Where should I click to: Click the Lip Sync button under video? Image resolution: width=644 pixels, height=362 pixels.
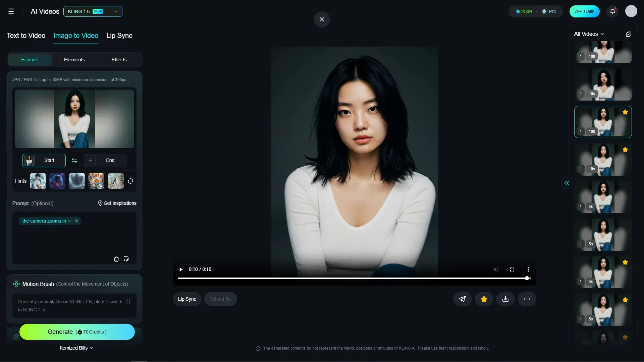click(187, 299)
